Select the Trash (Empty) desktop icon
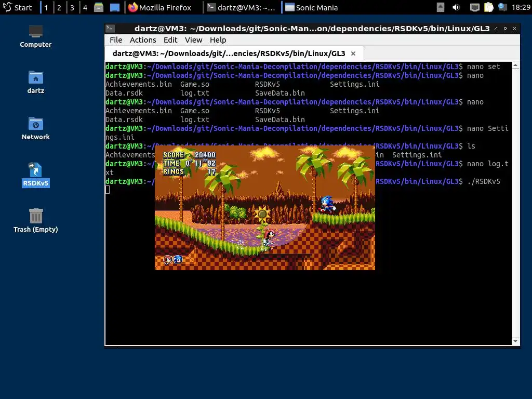Image resolution: width=532 pixels, height=399 pixels. (x=36, y=220)
